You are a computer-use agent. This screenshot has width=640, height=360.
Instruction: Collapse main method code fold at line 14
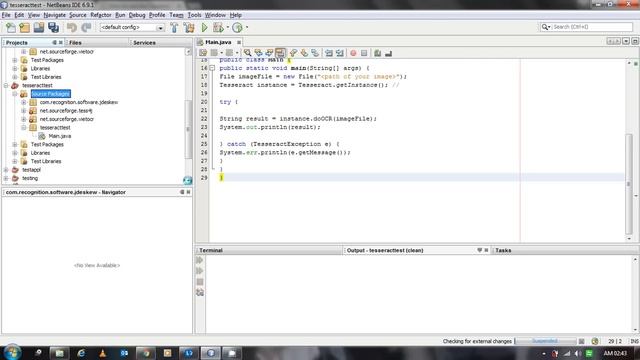212,68
